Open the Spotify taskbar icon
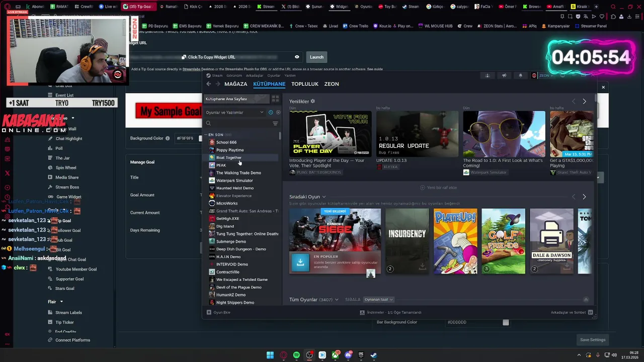The image size is (644, 362). 296,355
